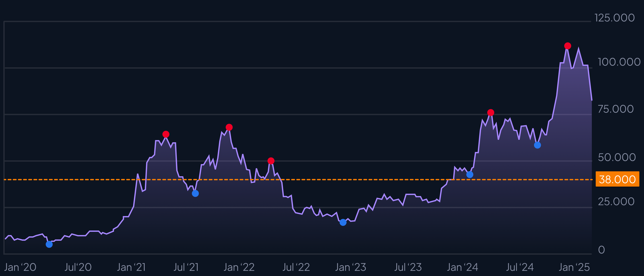Screen dimensions: 644x276
Task: Click the 0 y-axis label
Action: (601, 250)
